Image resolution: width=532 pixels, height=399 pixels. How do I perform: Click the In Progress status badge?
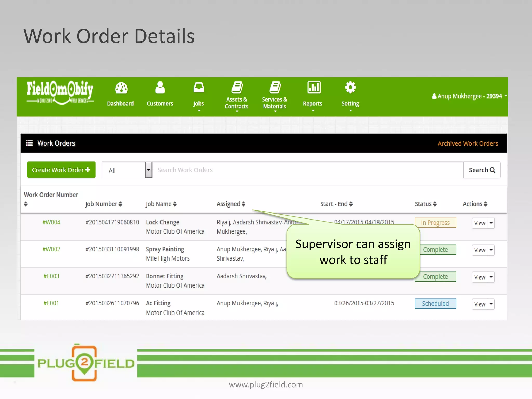coord(435,223)
